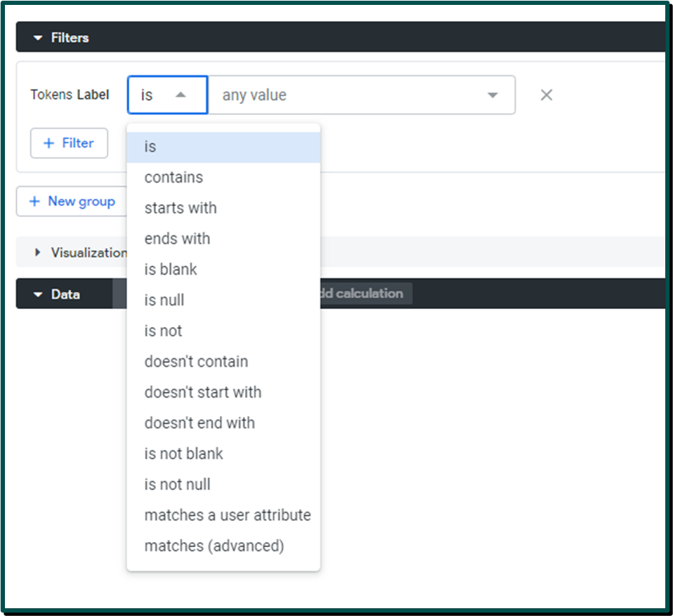Select 'is blank' option
Image resolution: width=673 pixels, height=616 pixels.
click(x=171, y=270)
